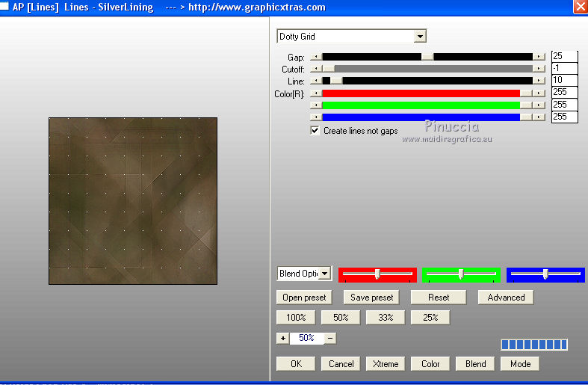Click the green value field showing 255

point(564,105)
